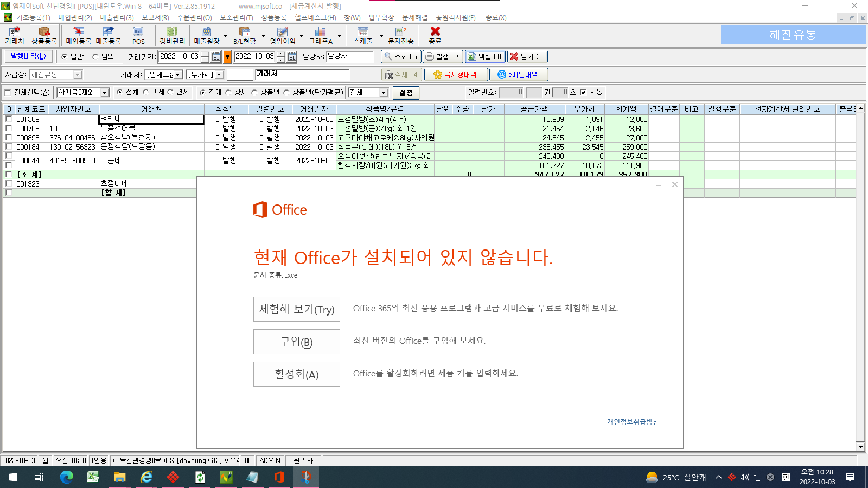Image resolution: width=868 pixels, height=488 pixels.
Task: Open the orange date range dropdown arrow
Action: (x=228, y=56)
